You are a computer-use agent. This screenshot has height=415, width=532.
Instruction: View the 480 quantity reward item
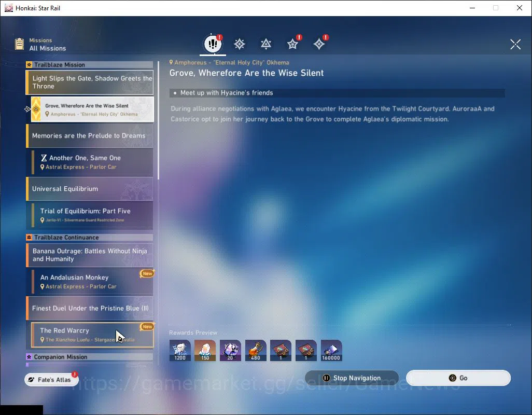pos(256,351)
